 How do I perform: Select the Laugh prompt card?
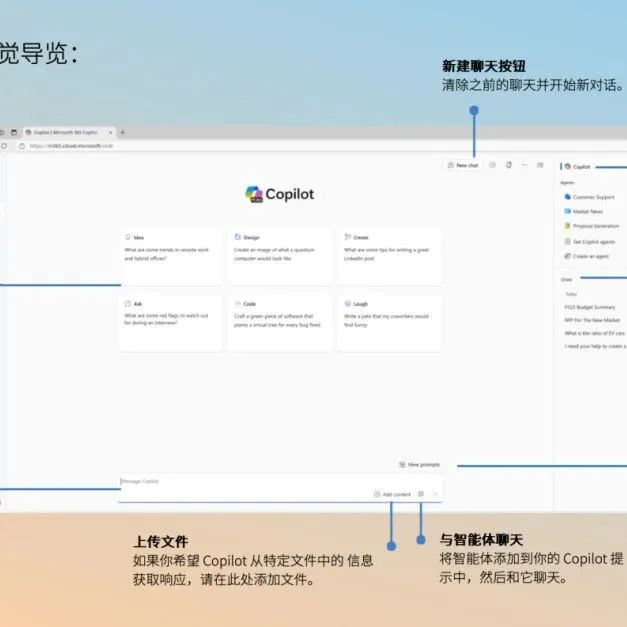tap(390, 323)
